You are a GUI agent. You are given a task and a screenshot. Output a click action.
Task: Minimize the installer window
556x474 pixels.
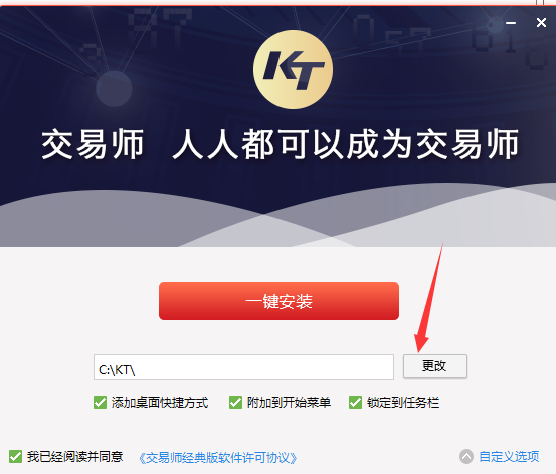tap(511, 23)
